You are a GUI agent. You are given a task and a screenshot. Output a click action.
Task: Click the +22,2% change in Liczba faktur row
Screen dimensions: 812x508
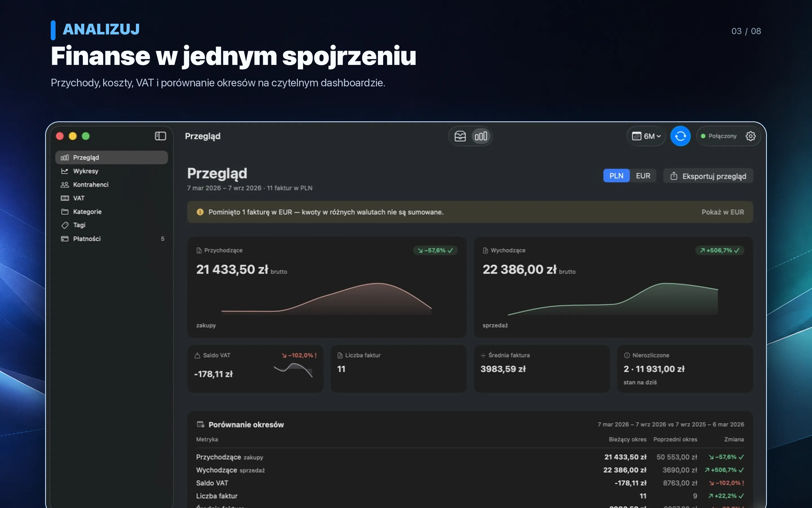pos(726,496)
